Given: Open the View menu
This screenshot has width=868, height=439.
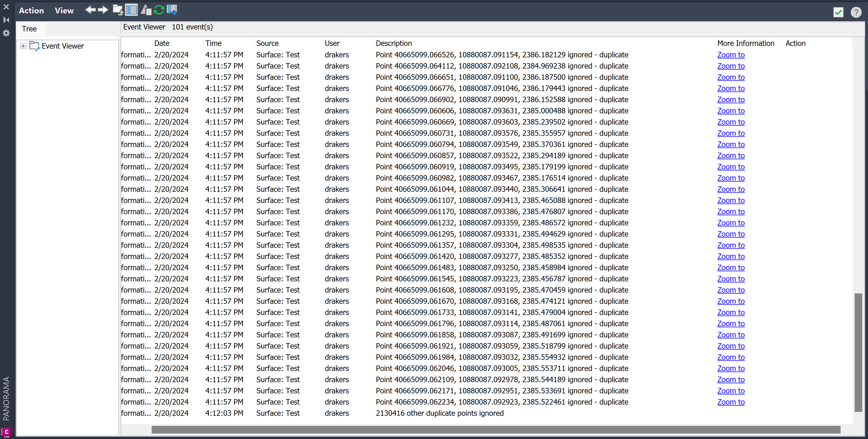Looking at the screenshot, I should 64,10.
